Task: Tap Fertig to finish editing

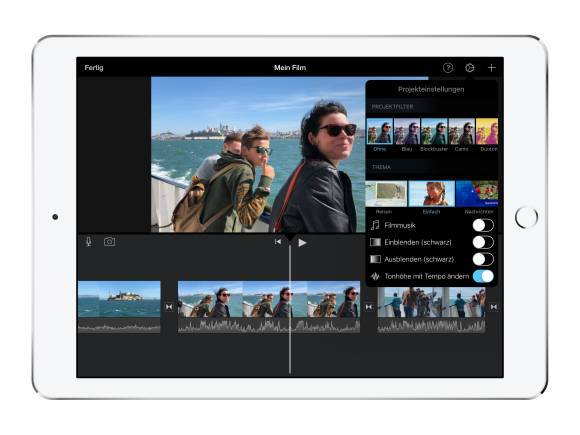Action: click(94, 68)
